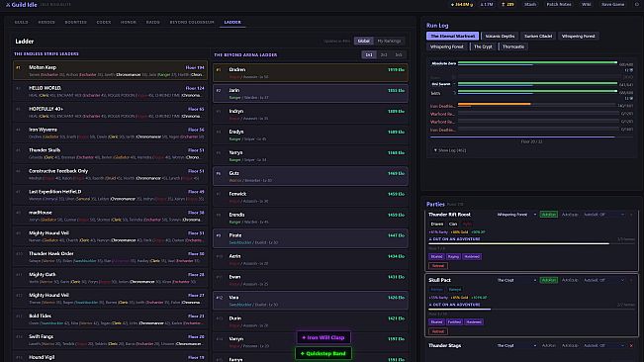Select Pirate in the arena ladder
Image resolution: width=644 pixels, height=362 pixels.
click(311, 238)
